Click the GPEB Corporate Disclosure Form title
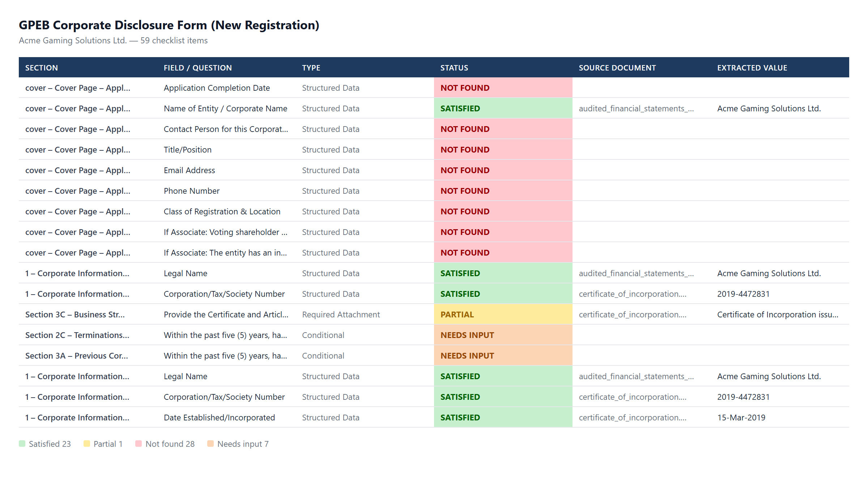 pos(169,25)
